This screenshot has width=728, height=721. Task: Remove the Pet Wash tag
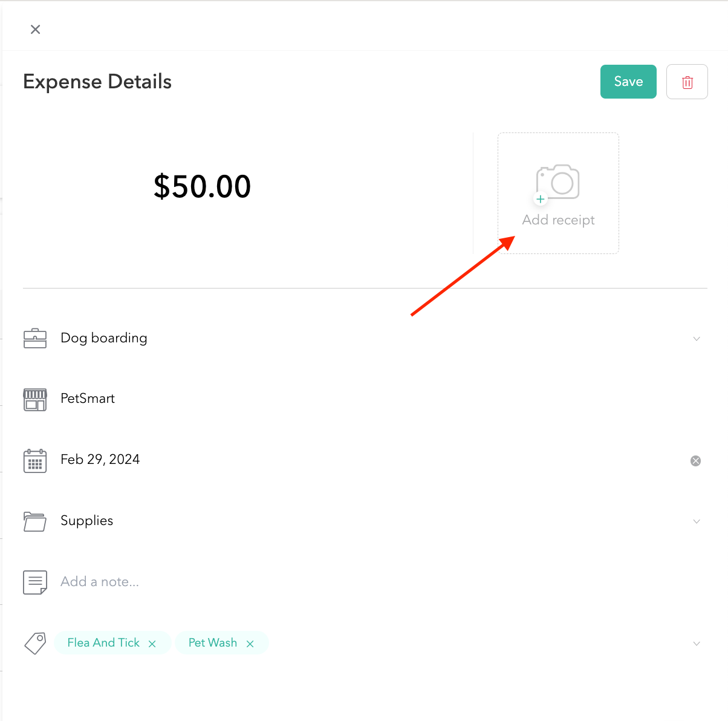click(250, 644)
